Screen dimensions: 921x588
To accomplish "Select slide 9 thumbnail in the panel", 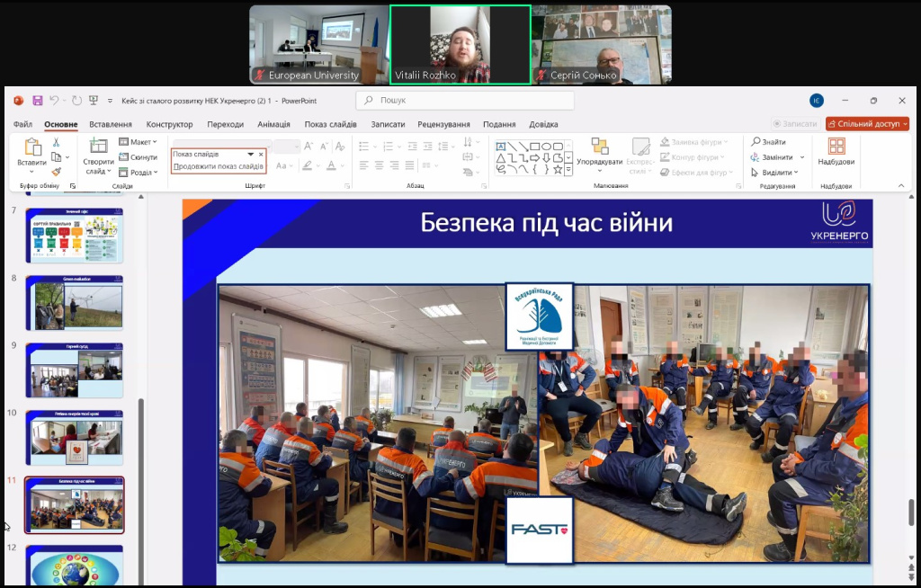I will coord(75,370).
